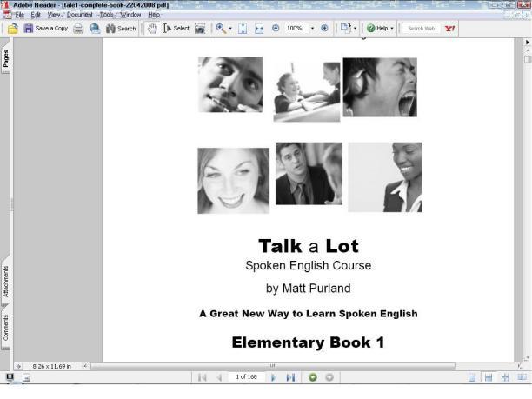Click the horizontal scrollbar thumb
This screenshot has width=532, height=399.
pos(271,366)
